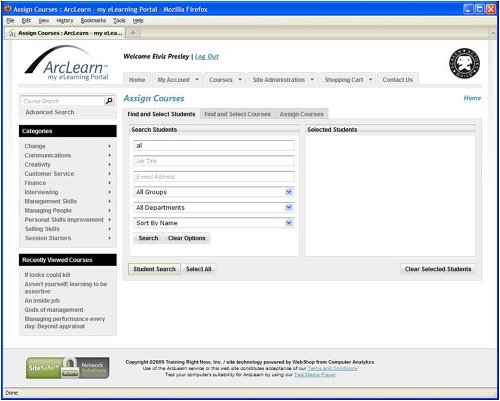The width and height of the screenshot is (500, 401).
Task: Click Clear Selected Students button
Action: click(x=438, y=269)
